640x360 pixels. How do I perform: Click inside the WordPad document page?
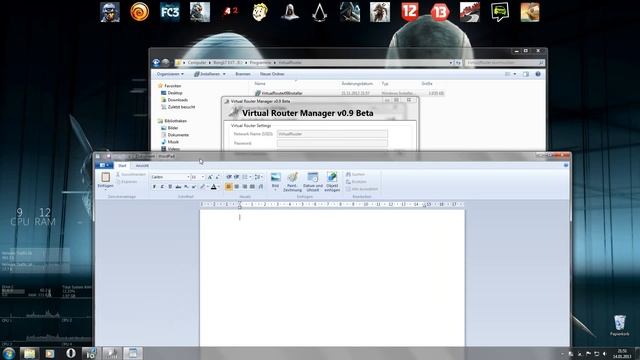pos(332,278)
